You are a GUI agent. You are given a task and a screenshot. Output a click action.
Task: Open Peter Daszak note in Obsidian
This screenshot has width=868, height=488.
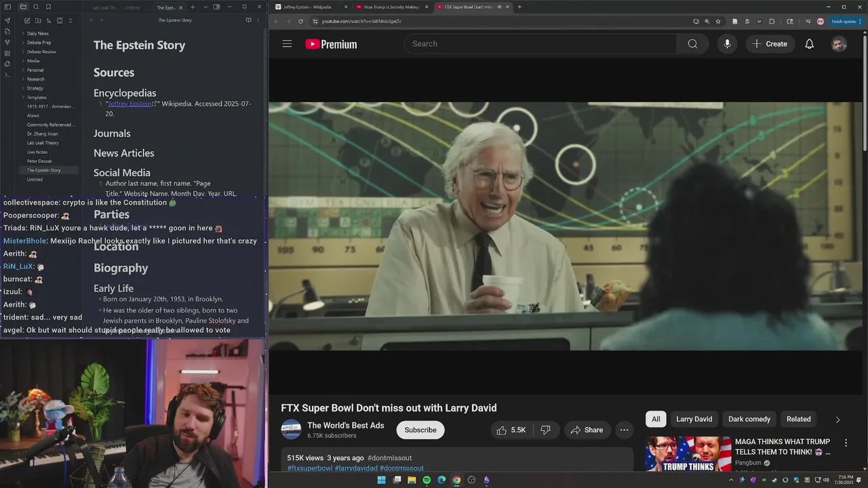[x=39, y=161]
